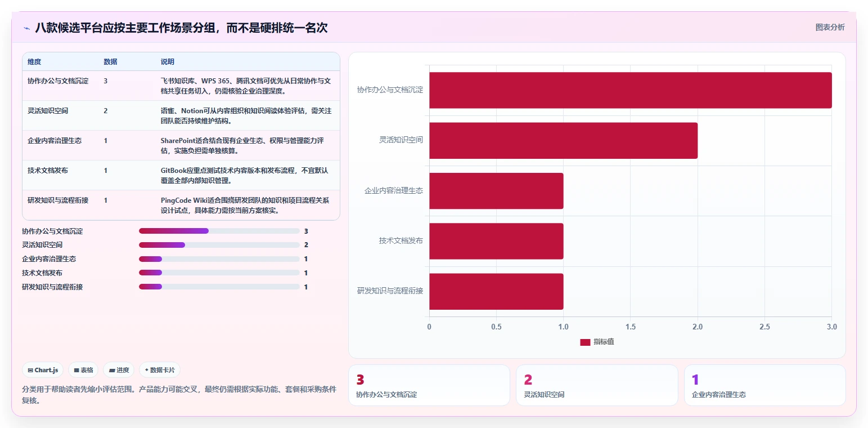Click the lightning icon beside the title

(x=26, y=28)
